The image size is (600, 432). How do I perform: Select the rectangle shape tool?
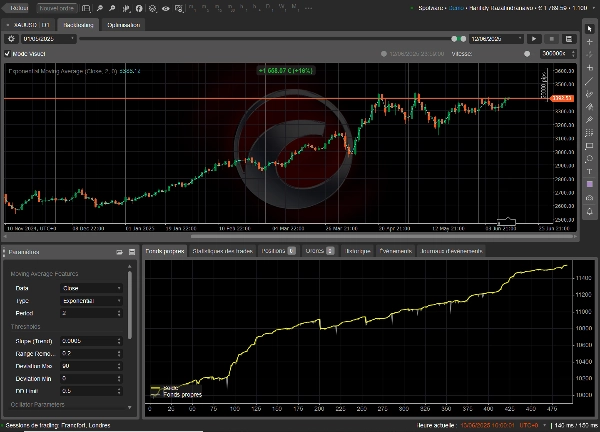point(590,146)
